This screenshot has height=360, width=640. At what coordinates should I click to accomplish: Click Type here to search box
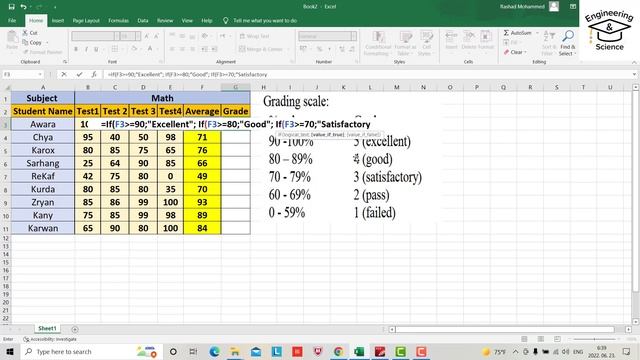91,351
